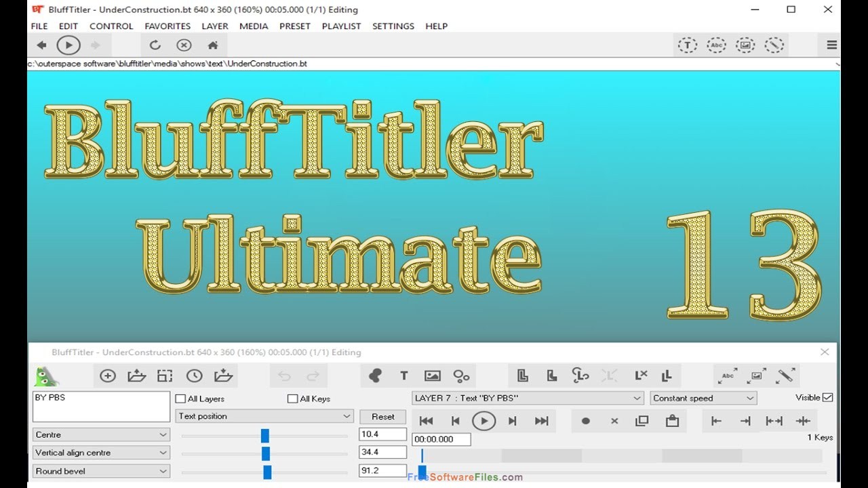The width and height of the screenshot is (868, 488).
Task: Open the PRESET menu
Action: tap(295, 26)
